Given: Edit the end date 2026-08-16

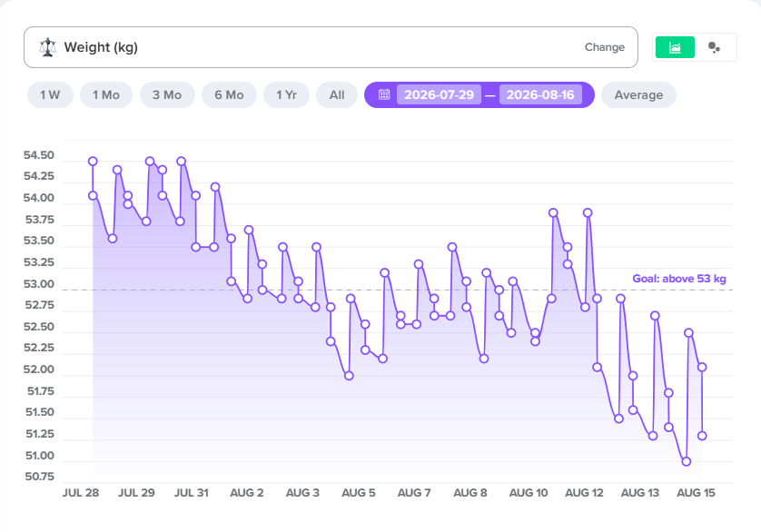Looking at the screenshot, I should point(540,94).
